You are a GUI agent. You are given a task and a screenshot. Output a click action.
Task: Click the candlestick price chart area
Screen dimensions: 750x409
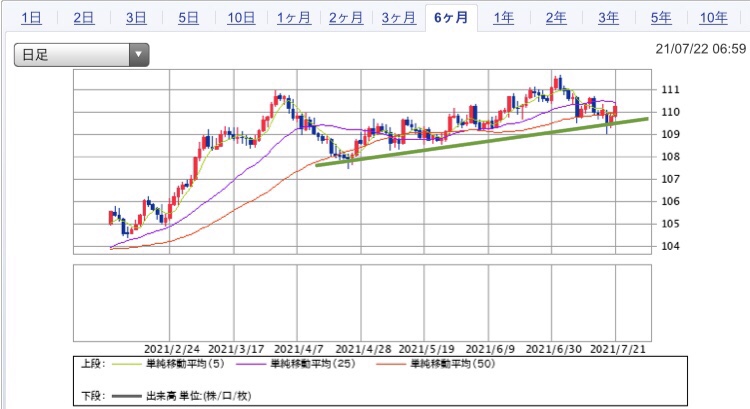[362, 162]
